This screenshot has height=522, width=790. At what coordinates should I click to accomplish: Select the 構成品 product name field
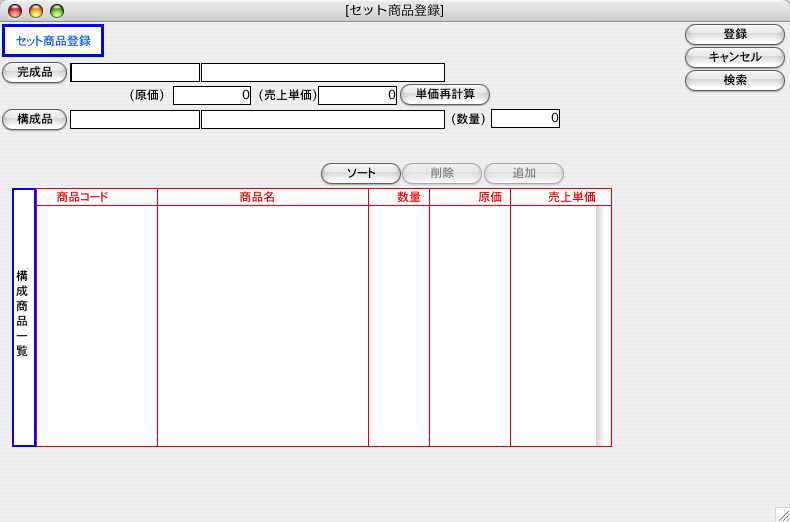323,120
